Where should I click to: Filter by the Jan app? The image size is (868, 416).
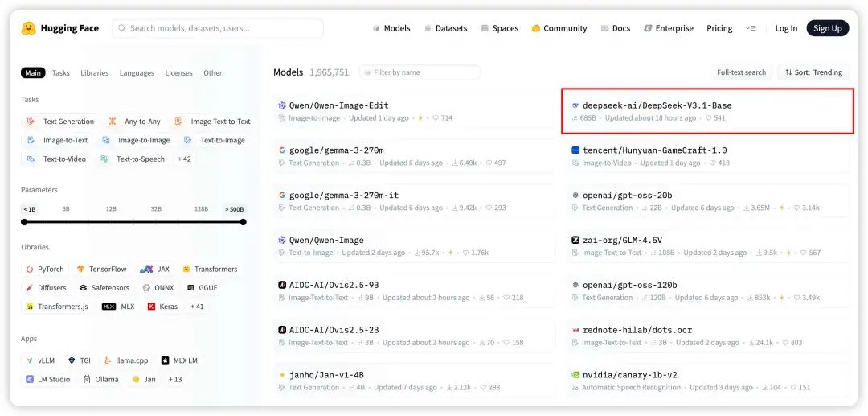tap(144, 380)
